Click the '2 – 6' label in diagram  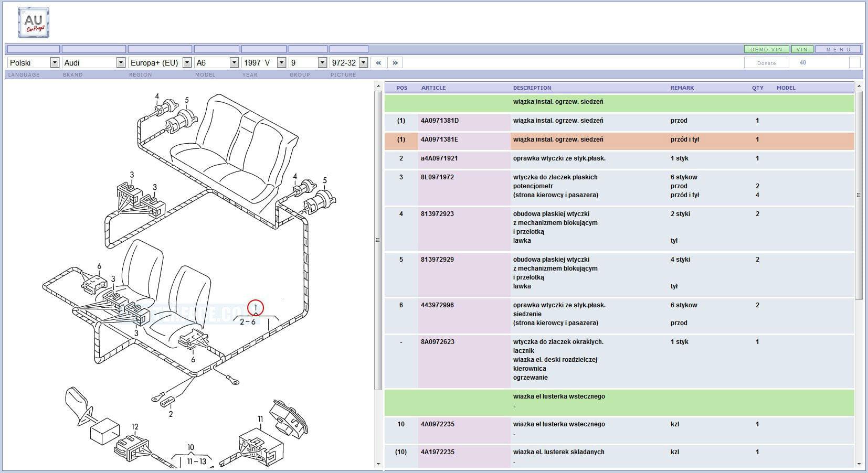coord(248,322)
